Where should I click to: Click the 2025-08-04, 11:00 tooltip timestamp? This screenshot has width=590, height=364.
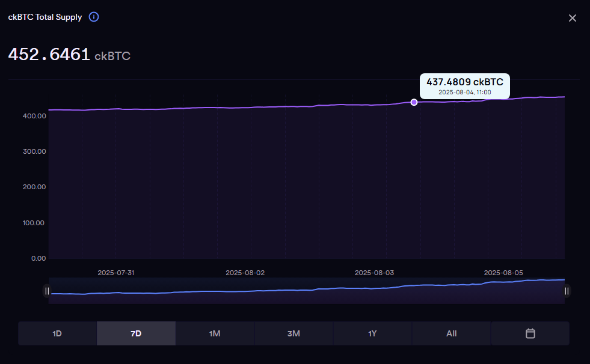[x=465, y=93]
